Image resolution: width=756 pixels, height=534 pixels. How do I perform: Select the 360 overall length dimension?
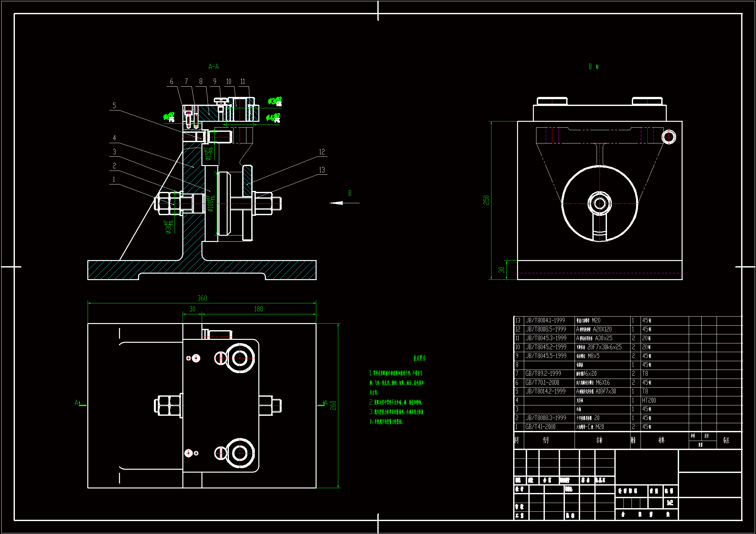pyautogui.click(x=202, y=298)
